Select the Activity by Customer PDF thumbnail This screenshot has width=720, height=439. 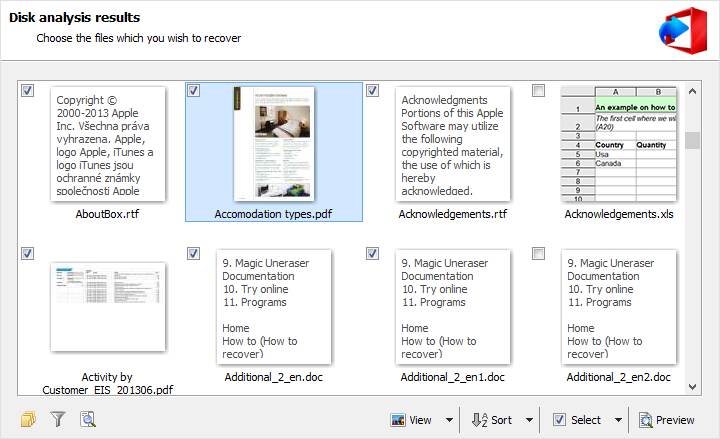point(108,307)
